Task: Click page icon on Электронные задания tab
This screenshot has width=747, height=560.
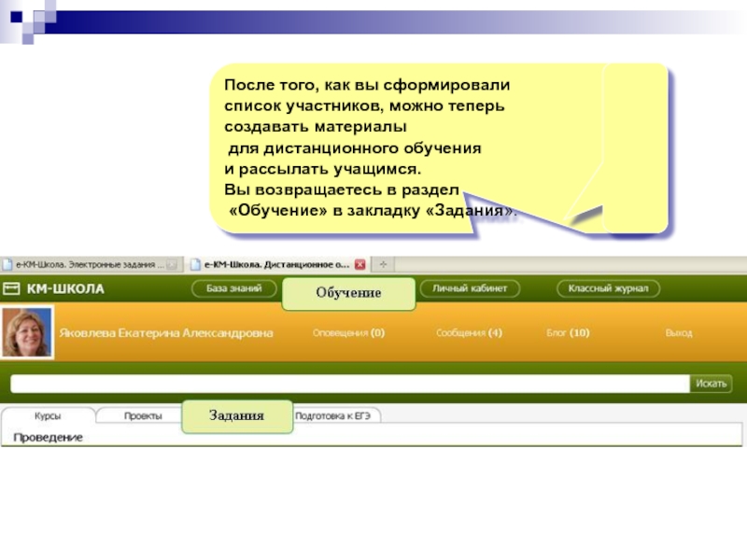Action: click(x=7, y=264)
